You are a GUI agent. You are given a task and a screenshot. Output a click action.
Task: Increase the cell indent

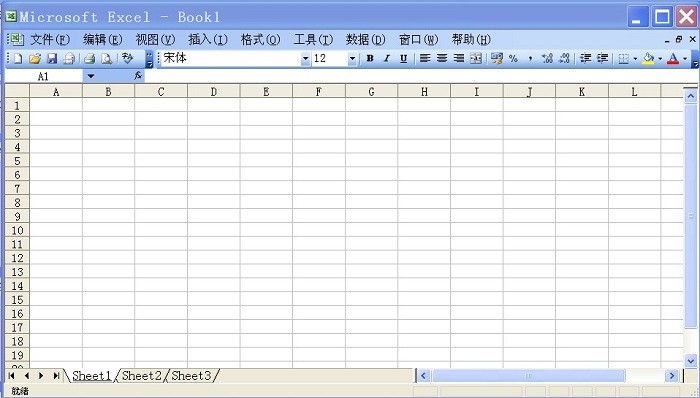603,58
